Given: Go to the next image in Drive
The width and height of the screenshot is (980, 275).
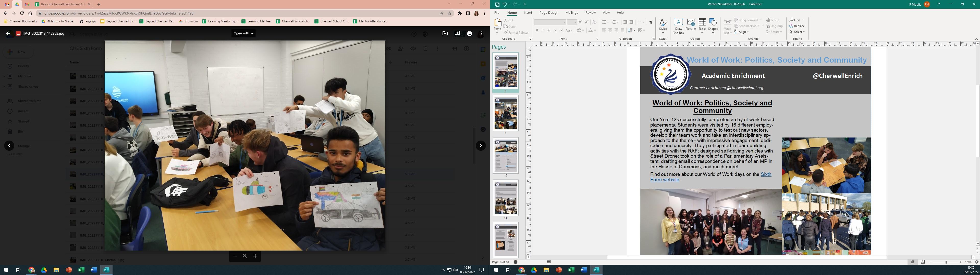Looking at the screenshot, I should pyautogui.click(x=481, y=145).
